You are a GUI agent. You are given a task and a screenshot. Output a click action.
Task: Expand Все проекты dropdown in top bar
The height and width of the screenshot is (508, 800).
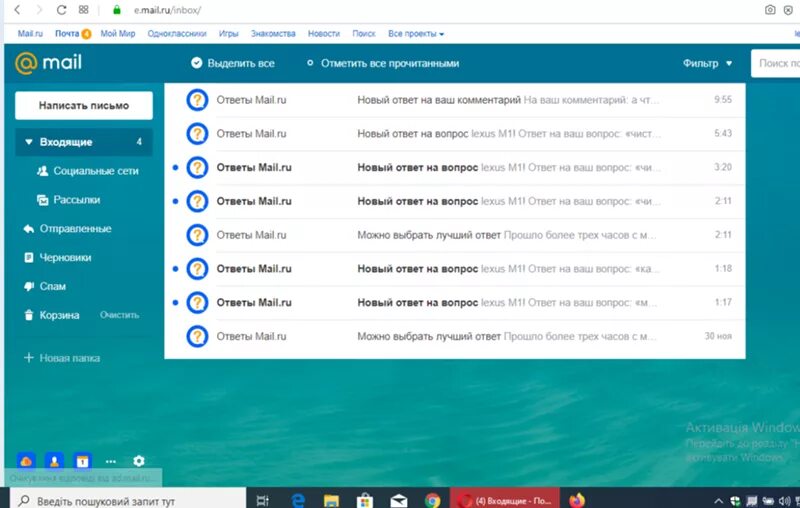[416, 34]
